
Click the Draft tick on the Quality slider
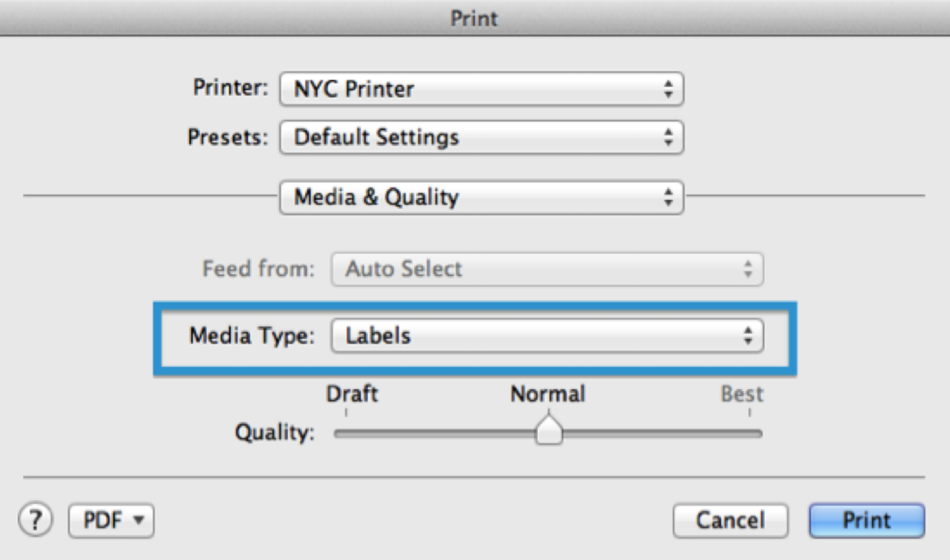(x=346, y=413)
